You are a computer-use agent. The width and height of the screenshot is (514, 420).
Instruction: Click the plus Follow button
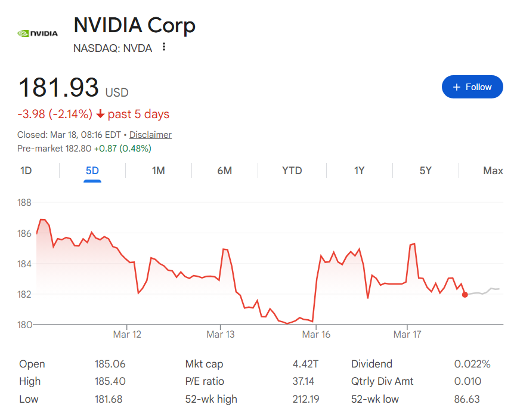point(472,87)
